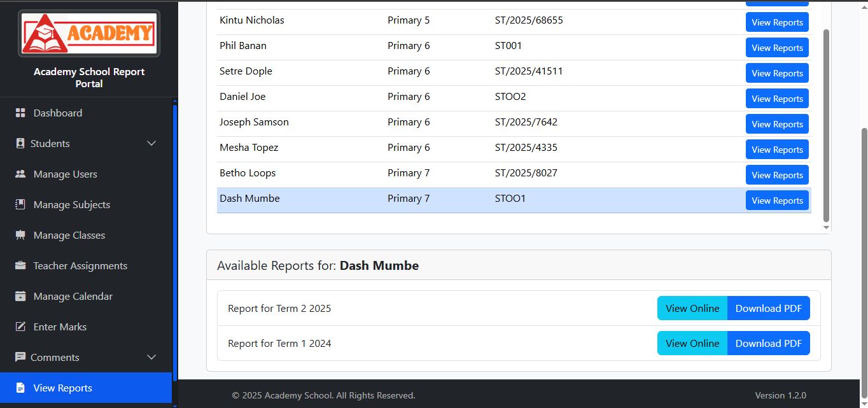Click the Manage Classes chalkboard icon
The height and width of the screenshot is (408, 868).
click(x=20, y=235)
